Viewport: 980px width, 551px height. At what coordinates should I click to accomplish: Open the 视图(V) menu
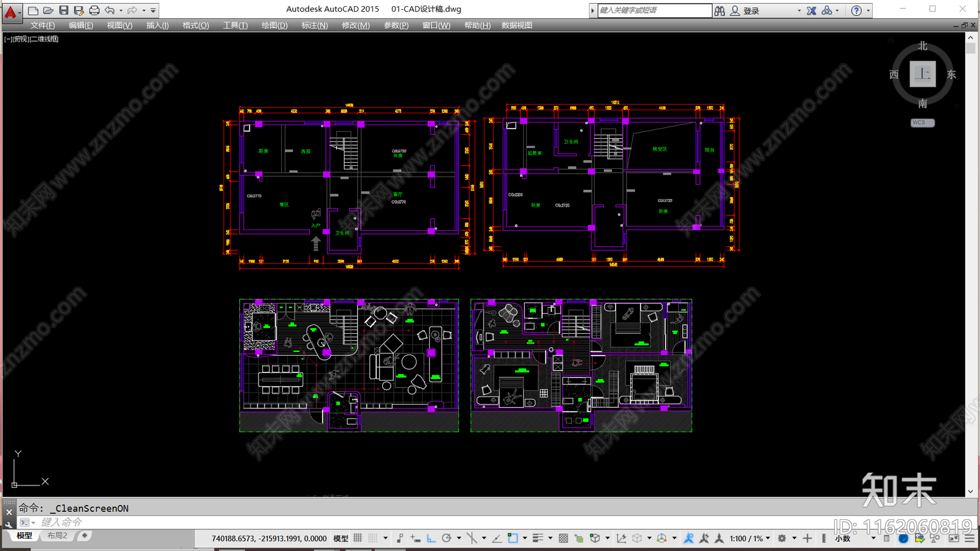point(119,26)
